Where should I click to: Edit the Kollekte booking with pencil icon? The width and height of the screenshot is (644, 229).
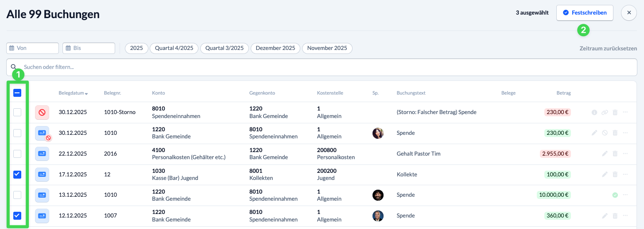pyautogui.click(x=605, y=174)
